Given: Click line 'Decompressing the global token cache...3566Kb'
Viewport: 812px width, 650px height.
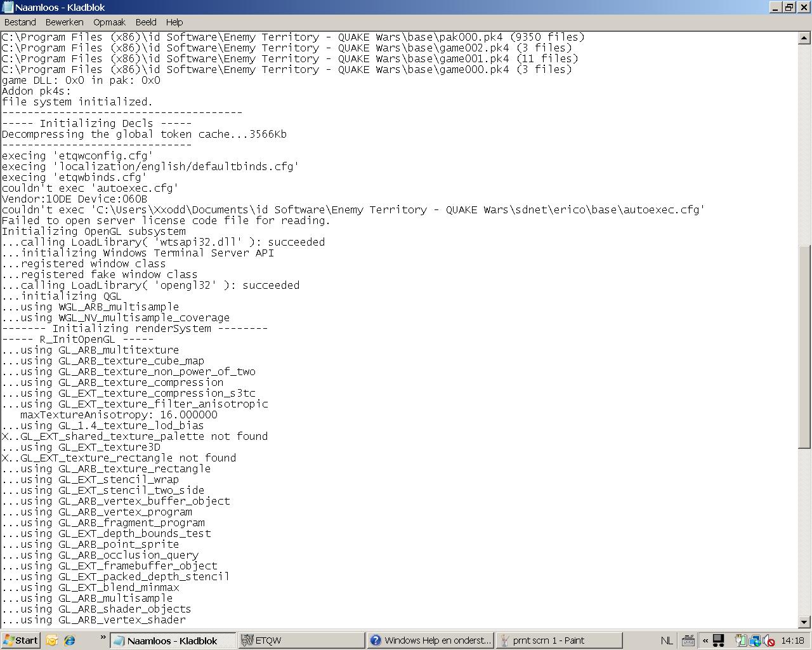Looking at the screenshot, I should click(144, 134).
